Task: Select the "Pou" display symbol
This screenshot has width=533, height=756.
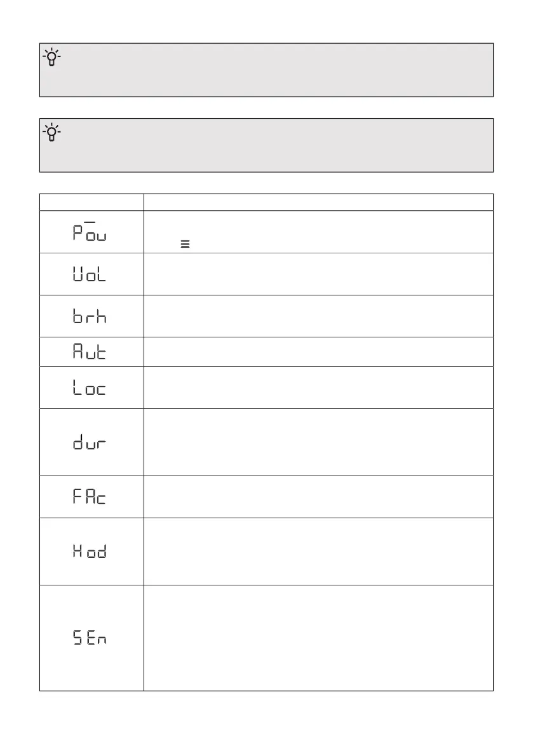Action: tap(90, 233)
